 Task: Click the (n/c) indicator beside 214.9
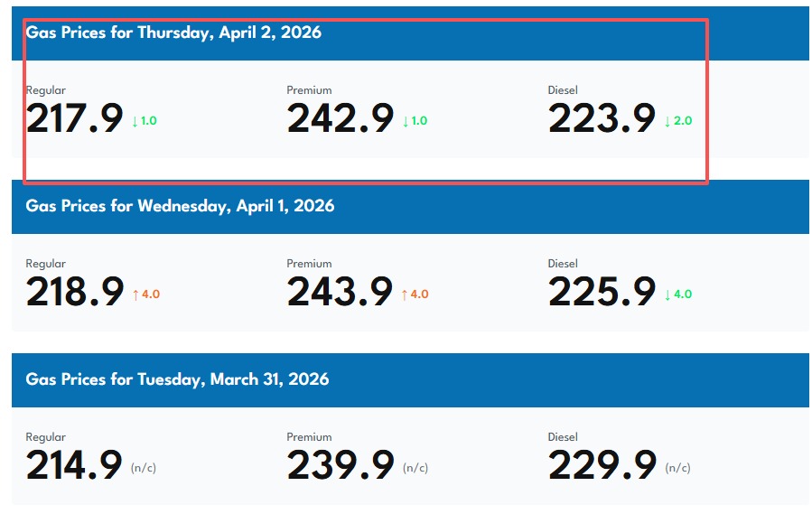(x=144, y=468)
